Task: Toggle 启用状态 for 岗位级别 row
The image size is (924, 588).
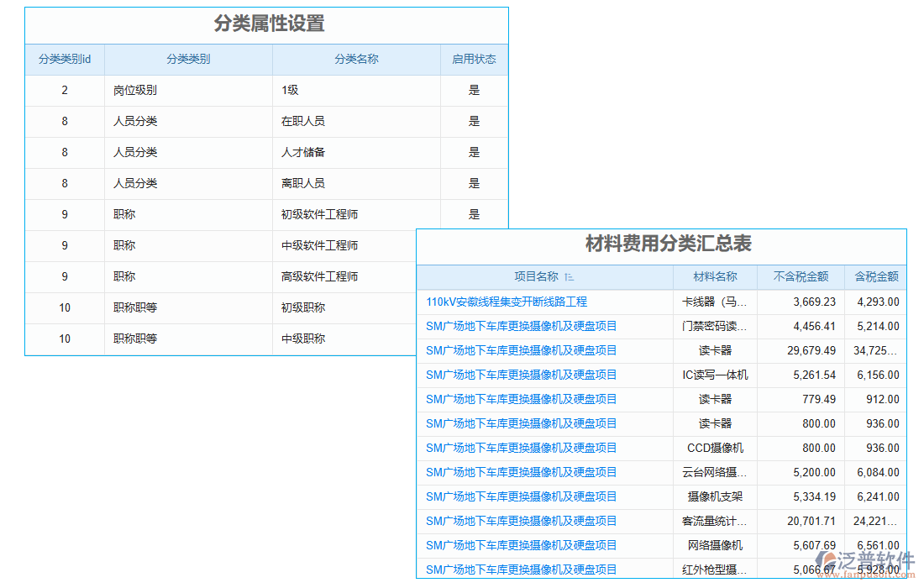Action: pyautogui.click(x=474, y=90)
